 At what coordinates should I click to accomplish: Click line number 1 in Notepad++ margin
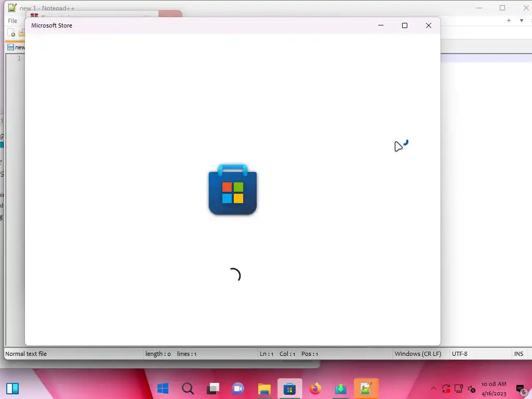click(19, 58)
